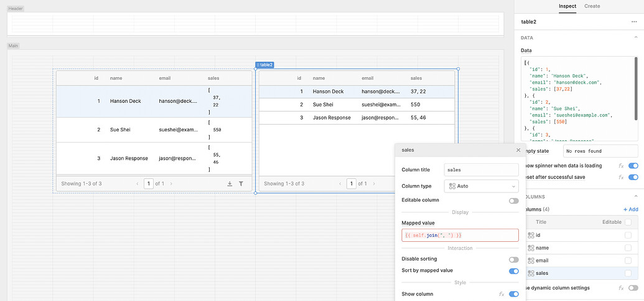Switch to the Inspect tab
644x301 pixels.
(567, 6)
